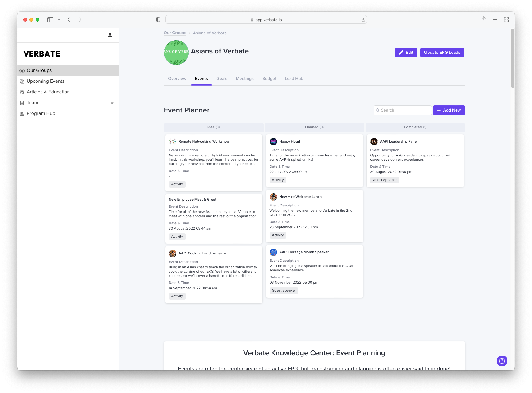
Task: Click the Edit button for Asians of Verbate
Action: 406,52
